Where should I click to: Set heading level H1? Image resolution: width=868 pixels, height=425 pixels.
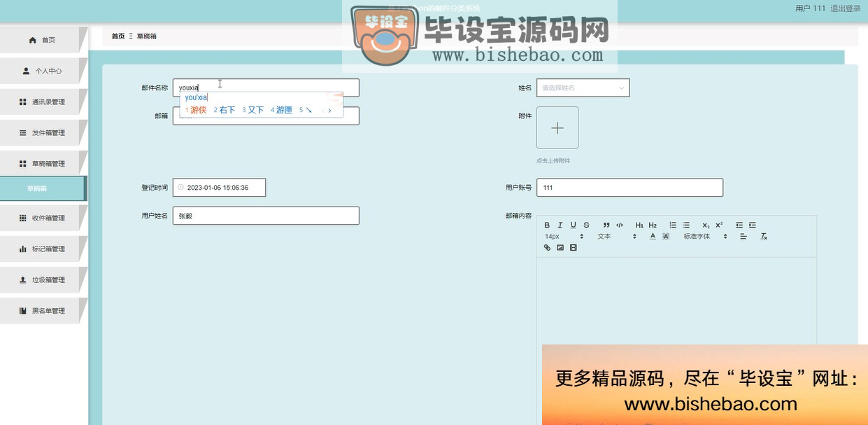tap(639, 225)
